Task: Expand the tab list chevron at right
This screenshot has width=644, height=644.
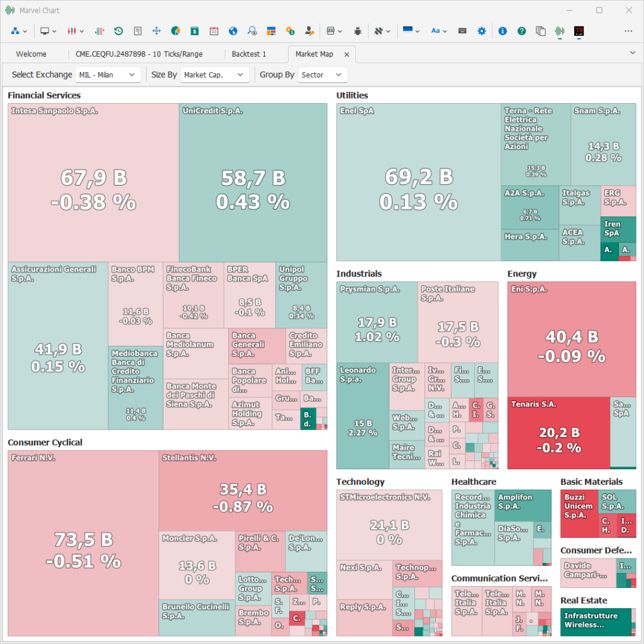Action: pos(633,53)
